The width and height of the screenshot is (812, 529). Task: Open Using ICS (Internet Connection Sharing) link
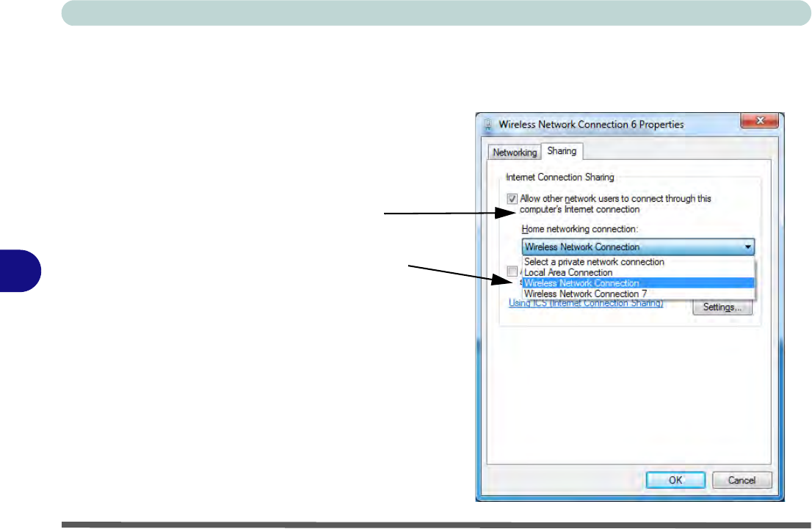[x=586, y=304]
